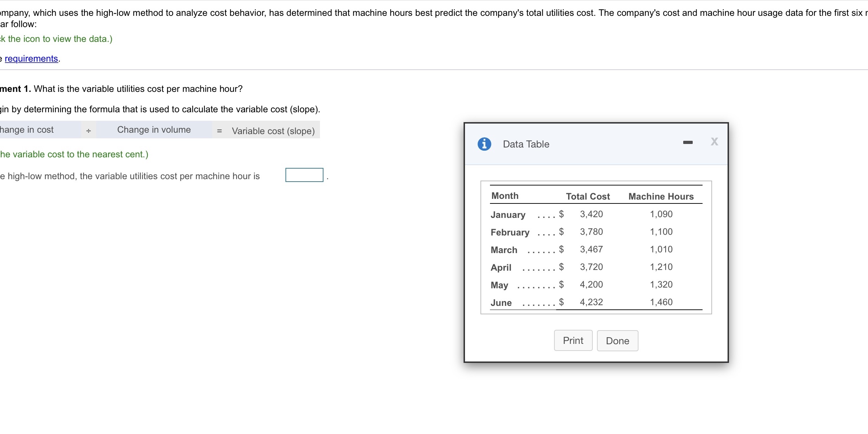
Task: Click the Month column header
Action: [505, 196]
